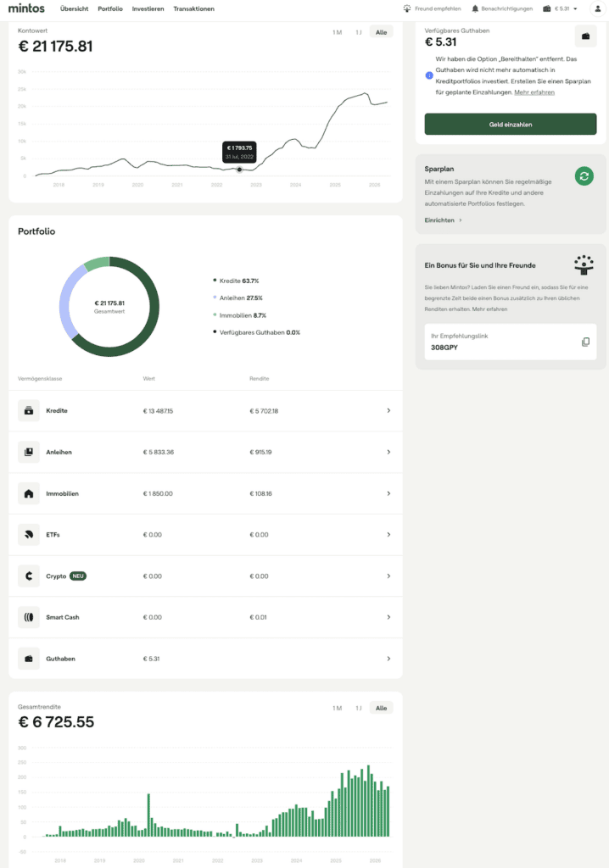Screen dimensions: 609x868
Task: Click Anleihen 27.5% legend entry
Action: [237, 298]
